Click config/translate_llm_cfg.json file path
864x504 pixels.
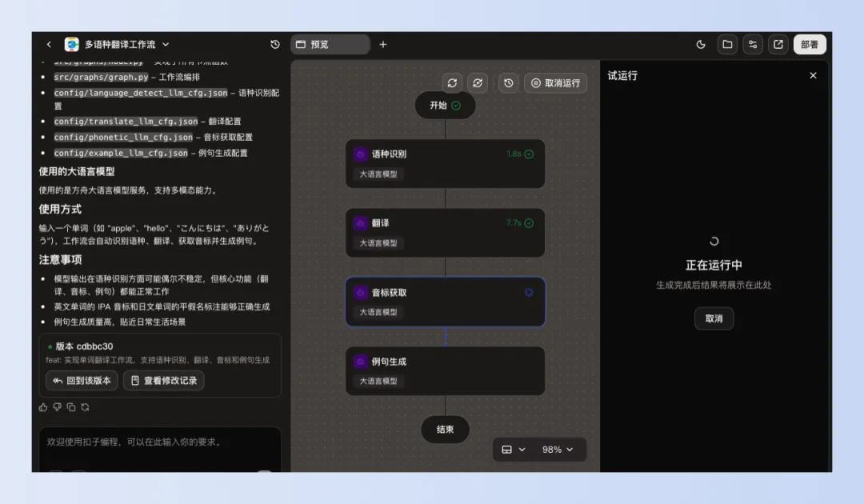[x=126, y=121]
